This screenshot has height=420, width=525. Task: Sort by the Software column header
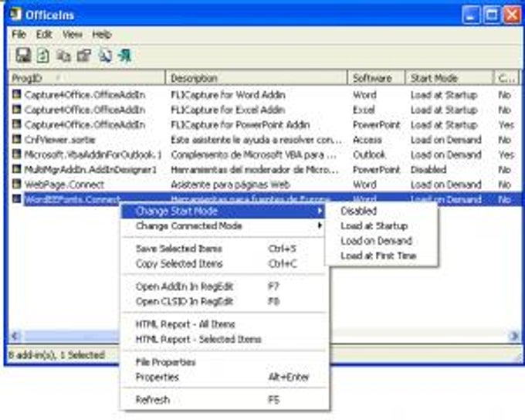pyautogui.click(x=376, y=78)
